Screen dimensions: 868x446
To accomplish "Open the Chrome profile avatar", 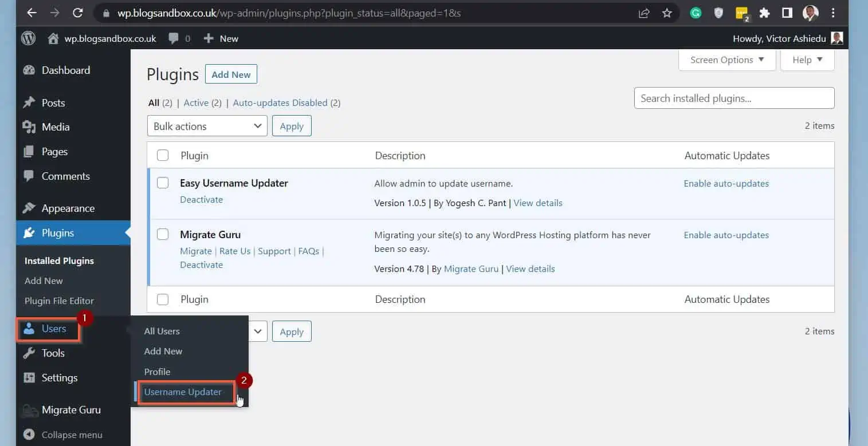I will tap(811, 13).
